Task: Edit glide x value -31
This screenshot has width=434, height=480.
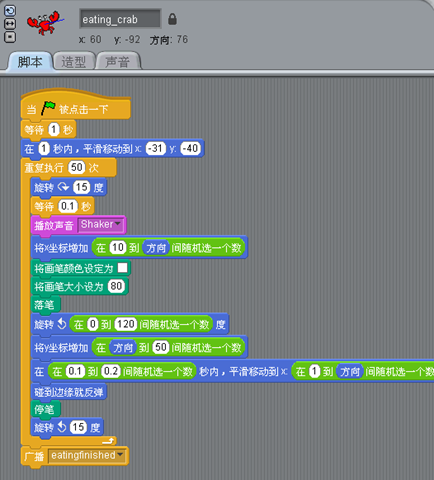Action: pos(156,148)
